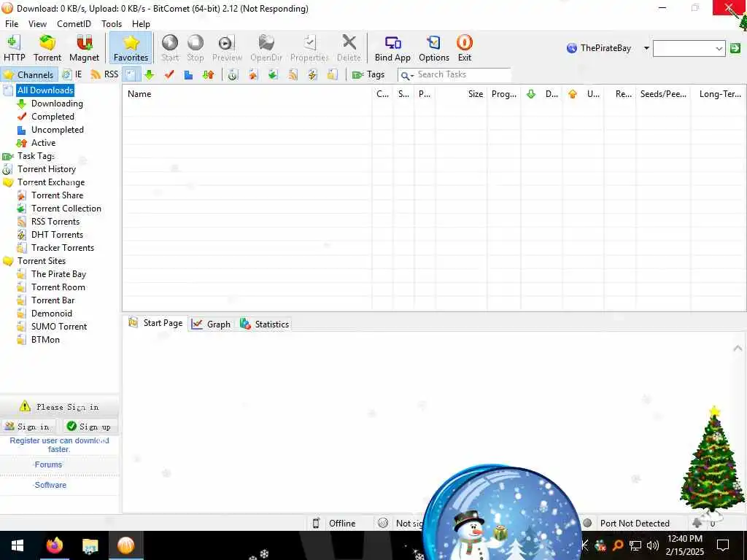Toggle the IE channel button
This screenshot has height=560, width=747.
73,75
